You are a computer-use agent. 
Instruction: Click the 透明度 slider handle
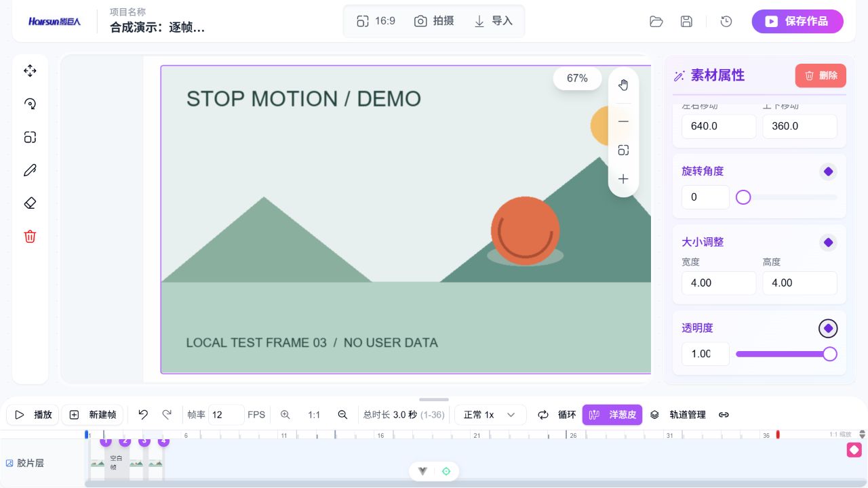(830, 354)
